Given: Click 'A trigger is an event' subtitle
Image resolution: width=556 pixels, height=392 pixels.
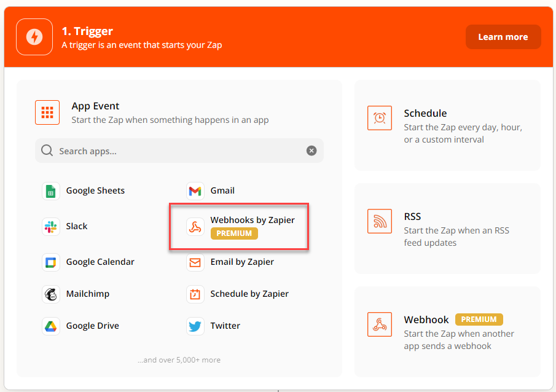Looking at the screenshot, I should [x=142, y=45].
